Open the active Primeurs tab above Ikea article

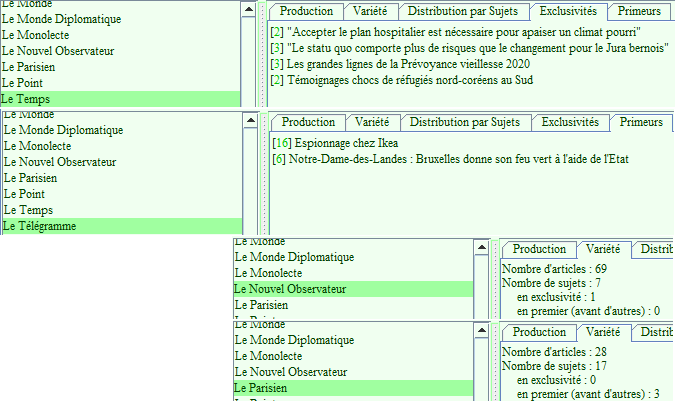641,122
